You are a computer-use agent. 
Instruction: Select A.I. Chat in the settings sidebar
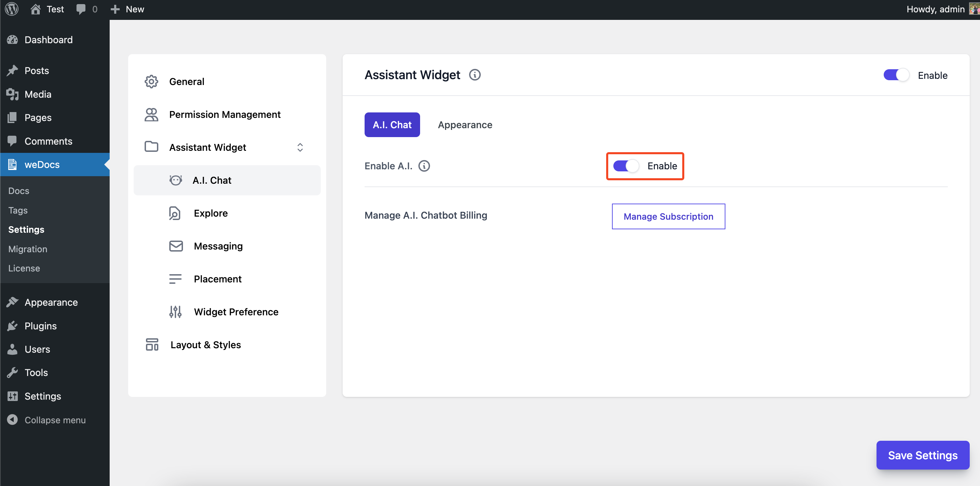(x=227, y=180)
